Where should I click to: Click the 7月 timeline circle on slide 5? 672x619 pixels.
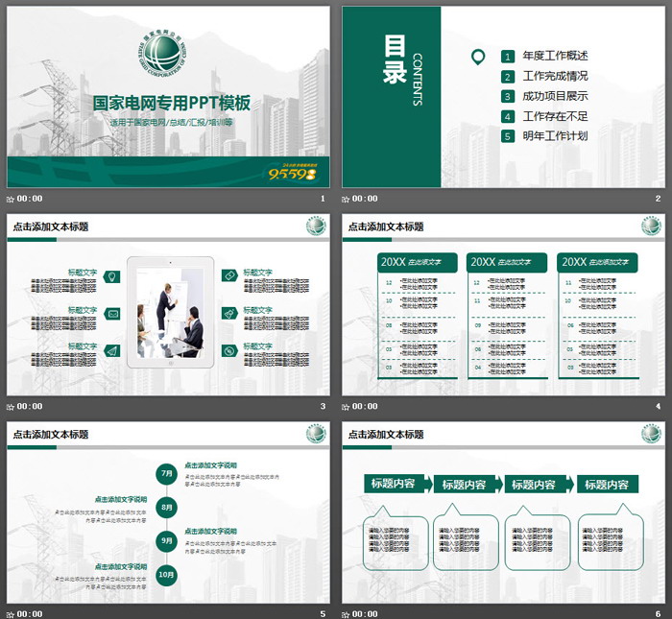coord(167,473)
